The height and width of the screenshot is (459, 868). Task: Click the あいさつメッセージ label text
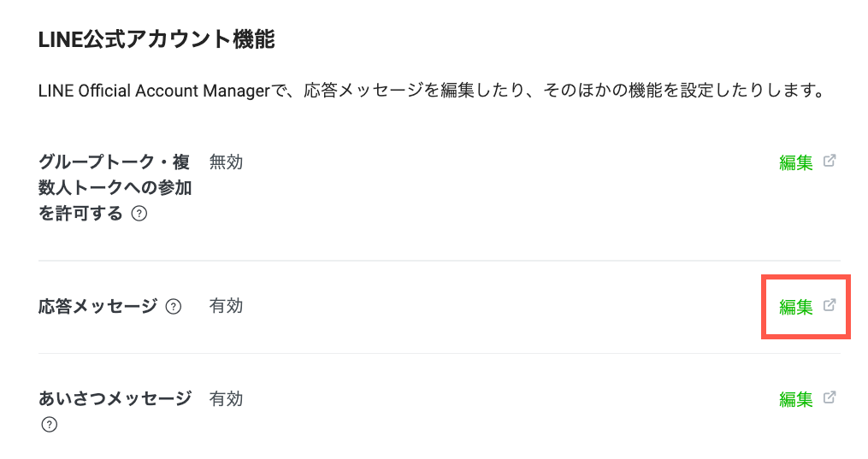point(115,398)
